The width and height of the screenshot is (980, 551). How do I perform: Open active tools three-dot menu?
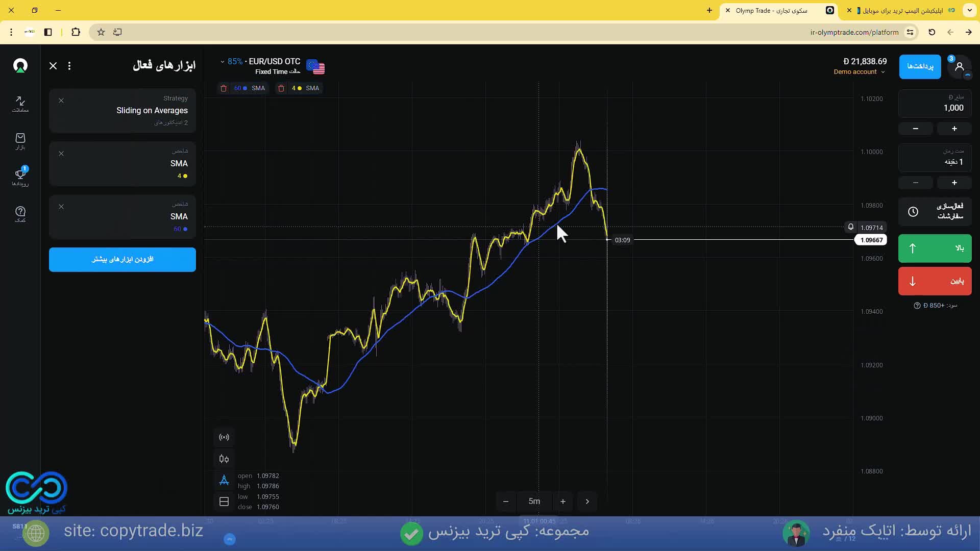point(69,66)
